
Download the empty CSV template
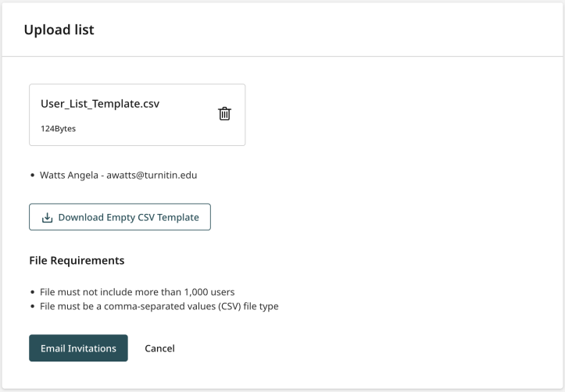click(x=120, y=217)
